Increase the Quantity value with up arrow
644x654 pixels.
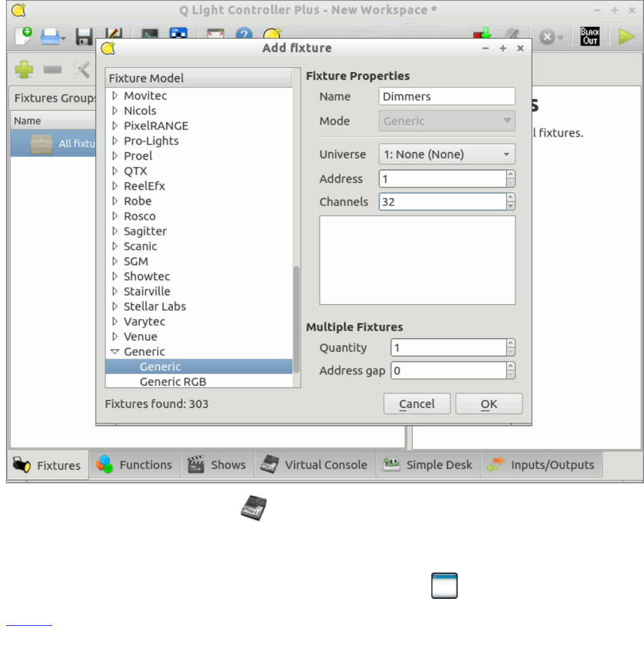pyautogui.click(x=510, y=343)
